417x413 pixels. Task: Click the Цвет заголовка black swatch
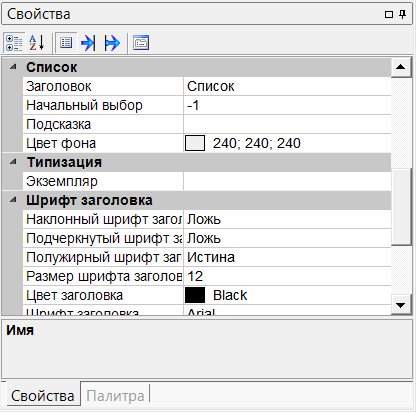click(195, 295)
